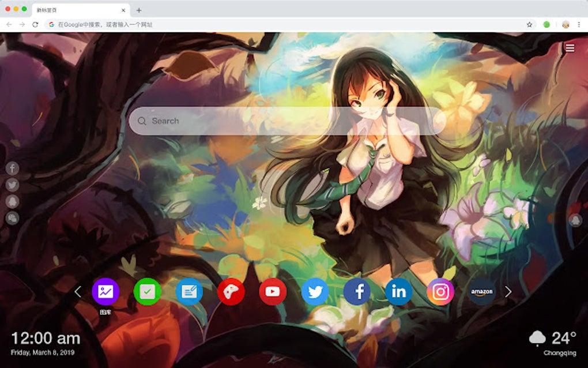Click the gallery label under the purple icon

[x=105, y=312]
